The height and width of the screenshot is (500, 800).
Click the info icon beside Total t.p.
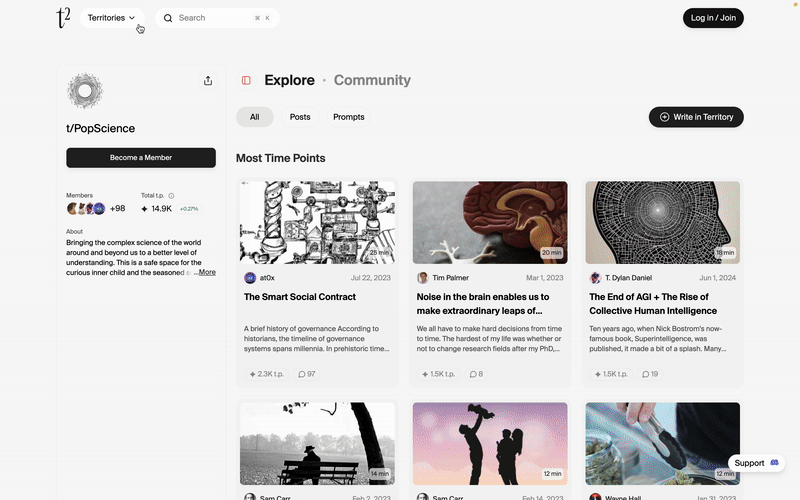coord(171,195)
